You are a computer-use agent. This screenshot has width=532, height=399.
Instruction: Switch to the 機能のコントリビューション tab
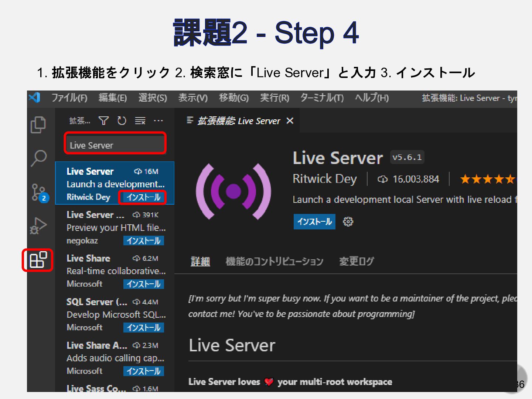pyautogui.click(x=274, y=262)
